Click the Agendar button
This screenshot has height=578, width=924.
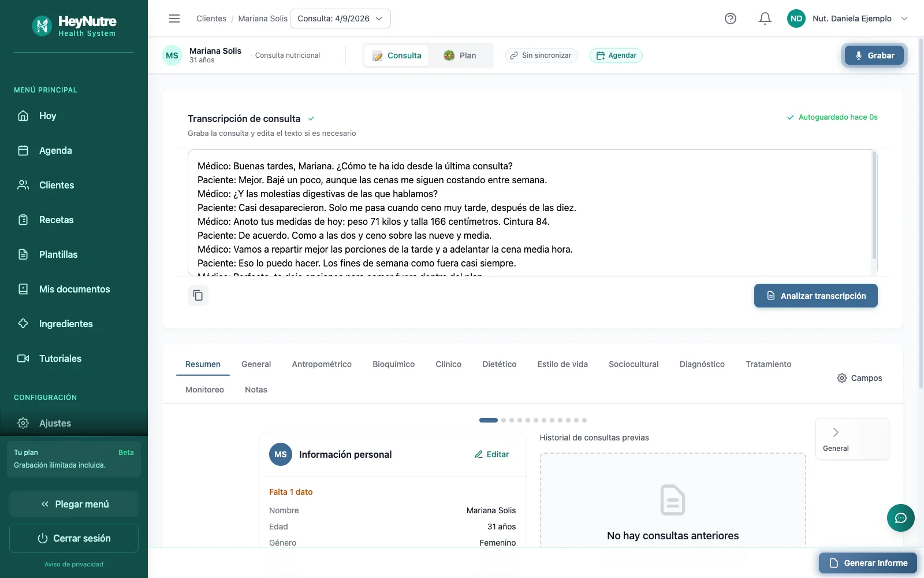(x=616, y=55)
